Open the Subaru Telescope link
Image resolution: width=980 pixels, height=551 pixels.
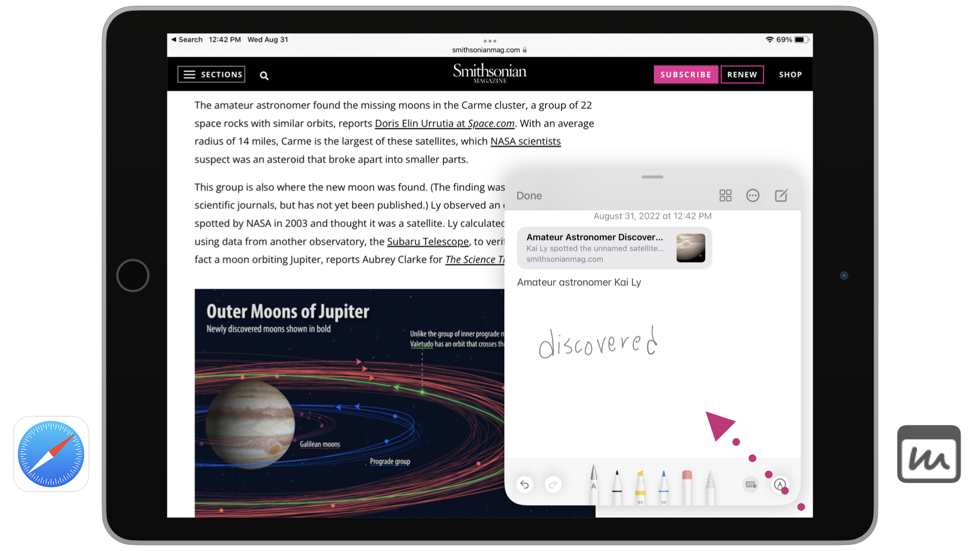pyautogui.click(x=428, y=241)
